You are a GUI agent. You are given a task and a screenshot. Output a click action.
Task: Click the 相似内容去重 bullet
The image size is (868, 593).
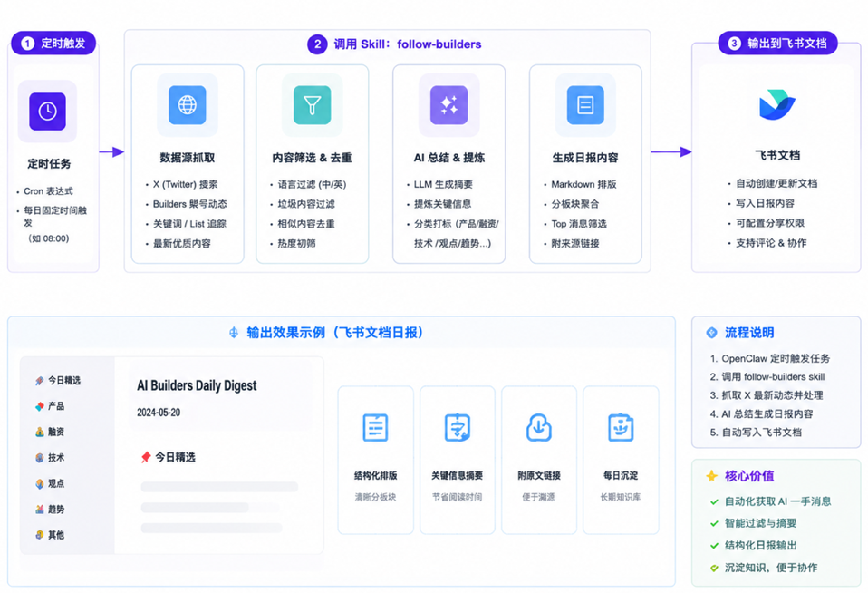[306, 224]
